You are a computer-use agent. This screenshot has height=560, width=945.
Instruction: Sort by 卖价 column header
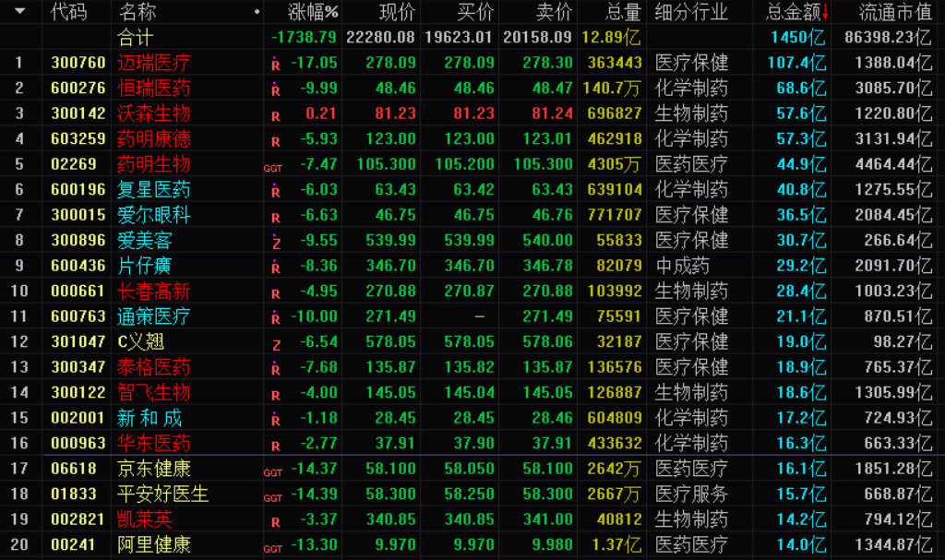[x=554, y=11]
